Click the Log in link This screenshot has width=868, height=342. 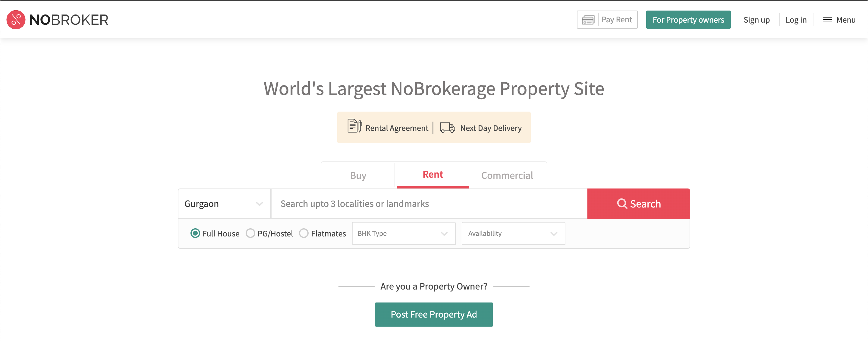[x=796, y=20]
